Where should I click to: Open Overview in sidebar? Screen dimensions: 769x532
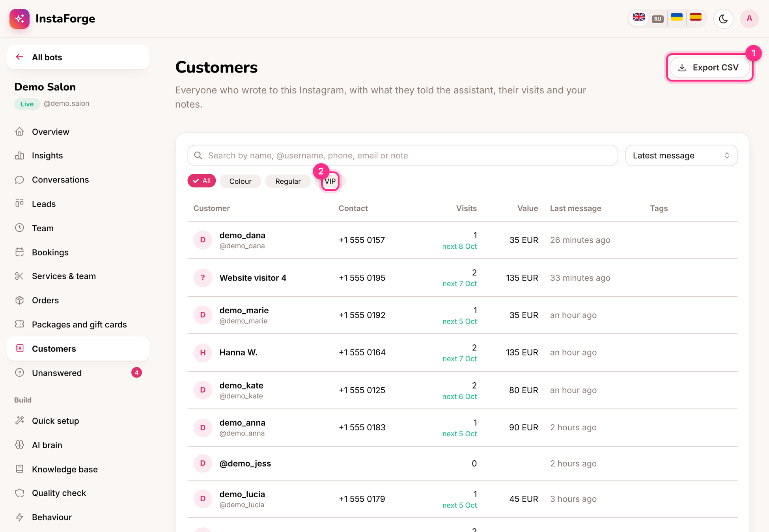point(78,132)
